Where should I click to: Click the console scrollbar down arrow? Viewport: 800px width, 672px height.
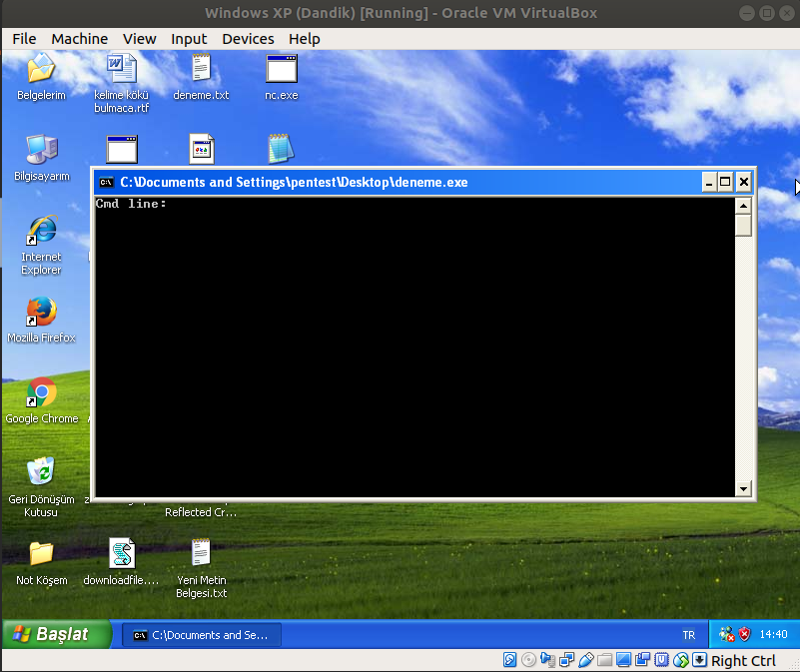coord(743,489)
